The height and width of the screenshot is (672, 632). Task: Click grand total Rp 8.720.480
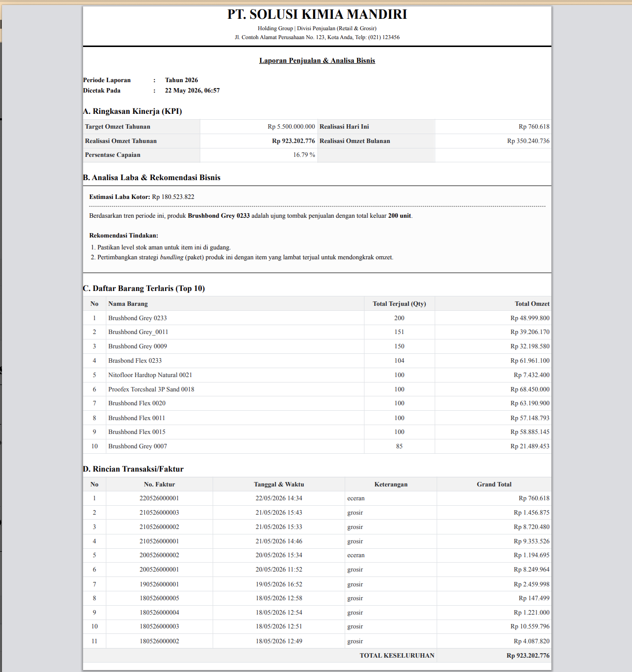(532, 527)
